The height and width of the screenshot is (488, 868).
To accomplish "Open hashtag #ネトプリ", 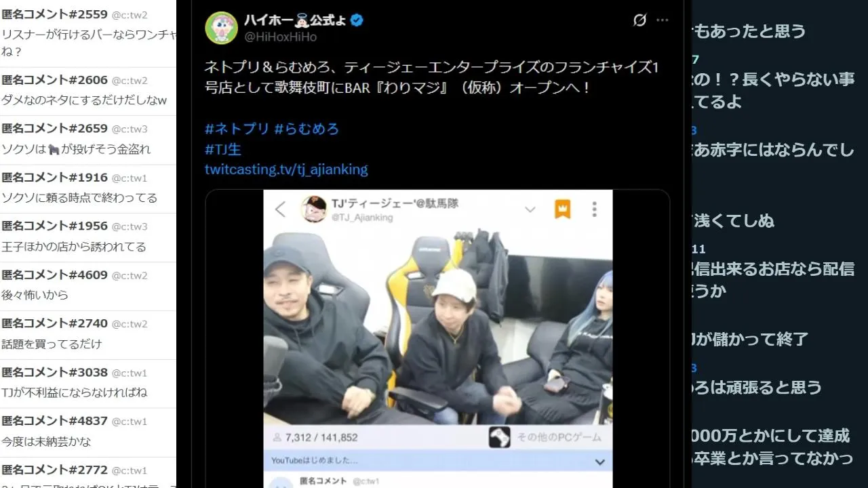I will (237, 129).
